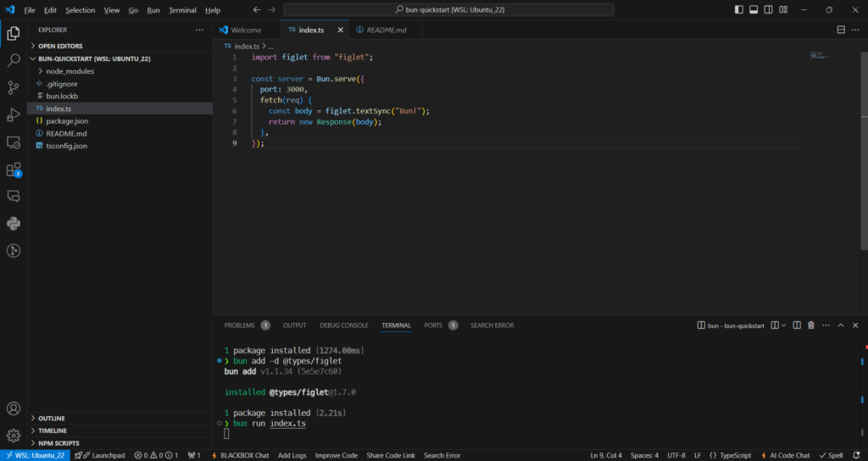868x461 pixels.
Task: Open the Selection menu
Action: point(81,10)
